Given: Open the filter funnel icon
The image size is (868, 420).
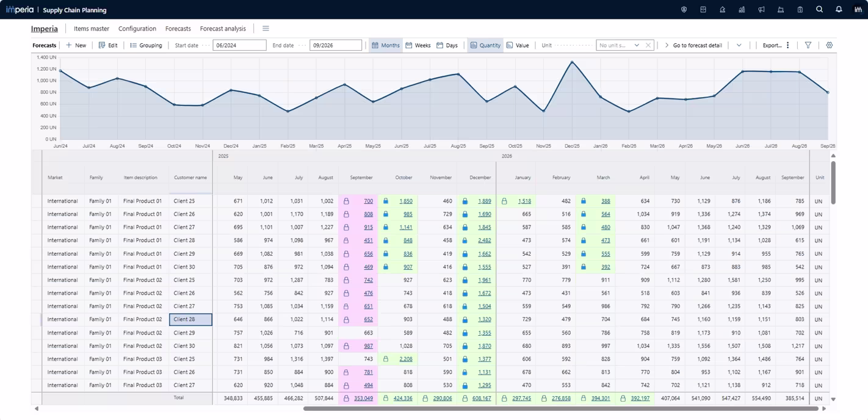Looking at the screenshot, I should [808, 45].
